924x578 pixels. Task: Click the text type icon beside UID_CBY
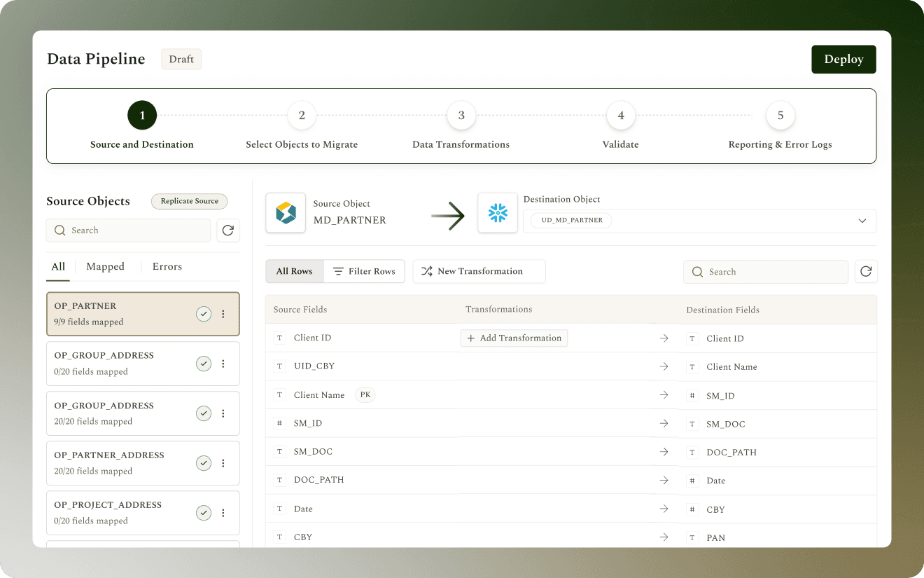280,366
